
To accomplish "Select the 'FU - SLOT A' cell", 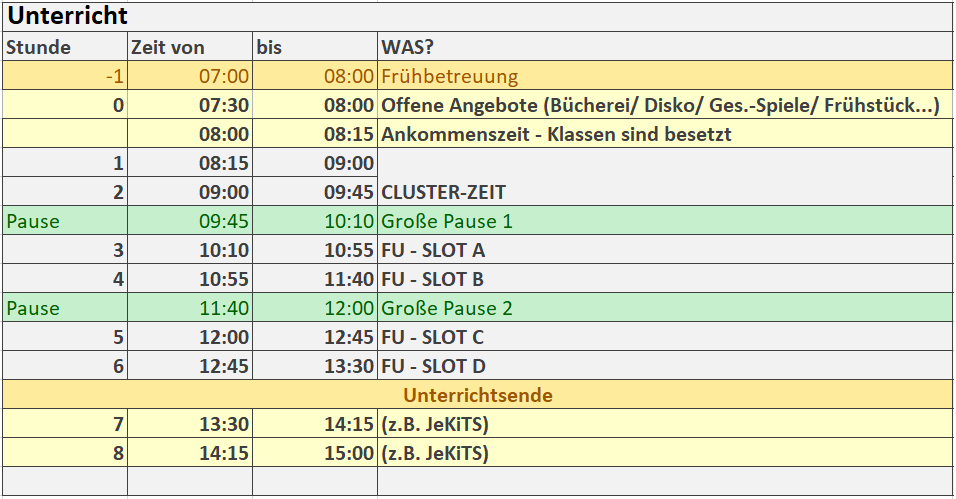I will 664,250.
